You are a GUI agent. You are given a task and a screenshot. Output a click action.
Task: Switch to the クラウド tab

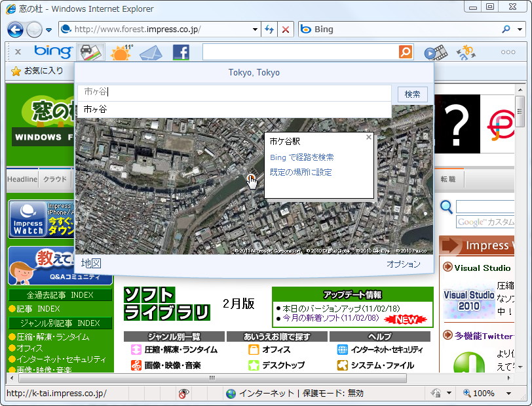pyautogui.click(x=55, y=178)
